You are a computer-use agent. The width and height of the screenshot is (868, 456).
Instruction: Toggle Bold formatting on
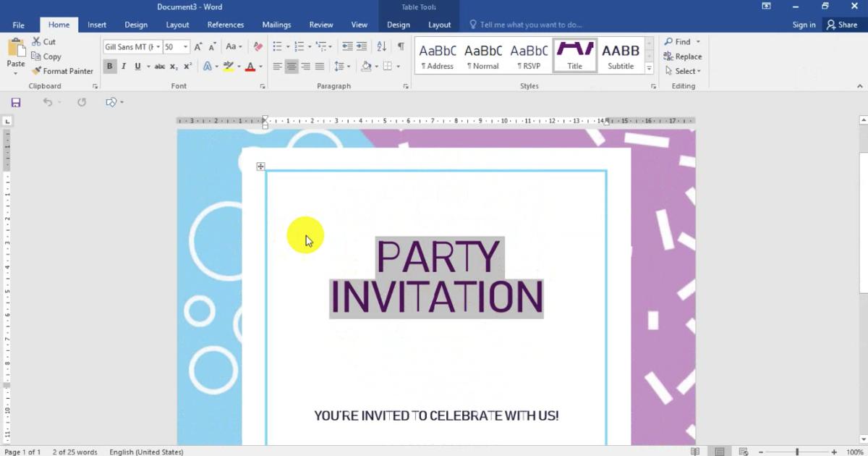(x=109, y=67)
